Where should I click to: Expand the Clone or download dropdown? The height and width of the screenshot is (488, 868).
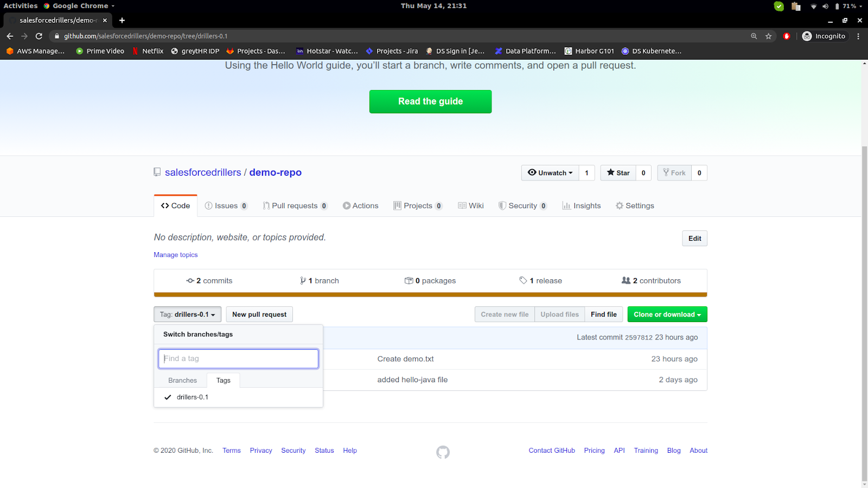[x=667, y=314]
